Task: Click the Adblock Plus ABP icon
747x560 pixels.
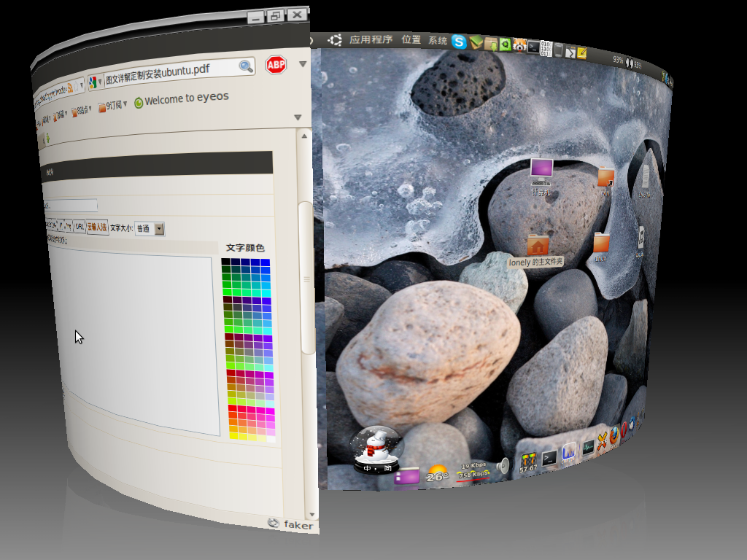Action: (x=276, y=65)
